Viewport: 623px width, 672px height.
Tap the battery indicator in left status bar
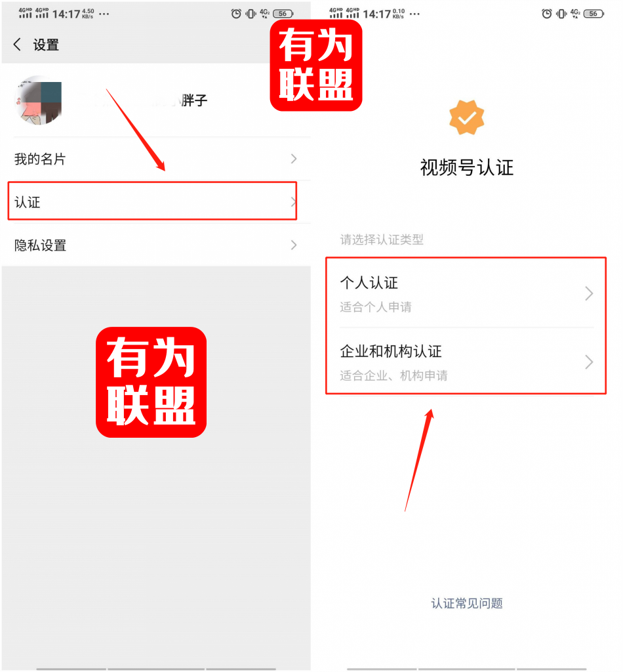[x=283, y=14]
